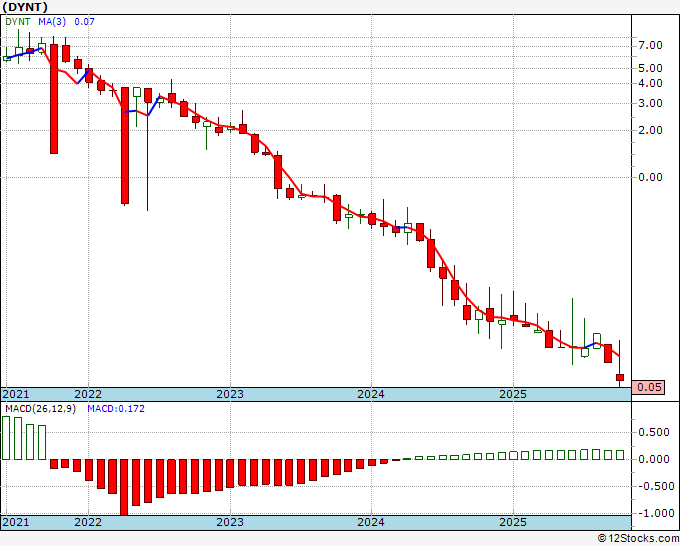Select the 2024 marker on price timeline
The image size is (680, 546).
[x=371, y=394]
